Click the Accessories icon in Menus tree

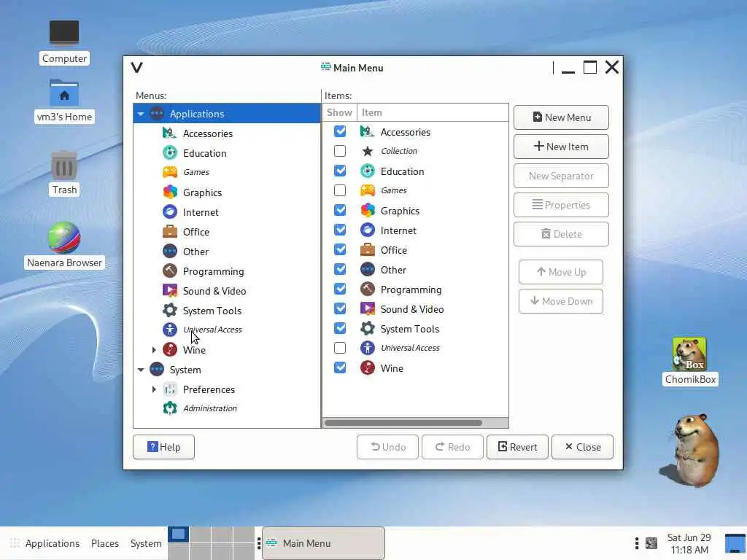pyautogui.click(x=169, y=133)
